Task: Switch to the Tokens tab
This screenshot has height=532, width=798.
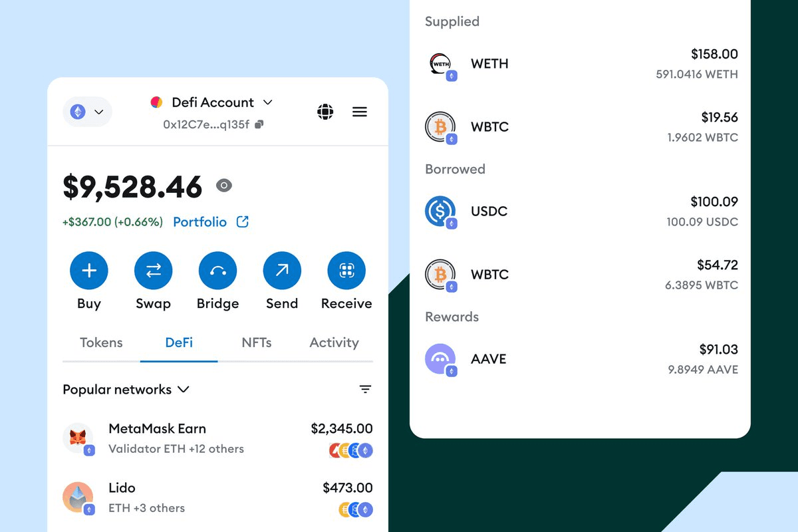Action: point(101,342)
